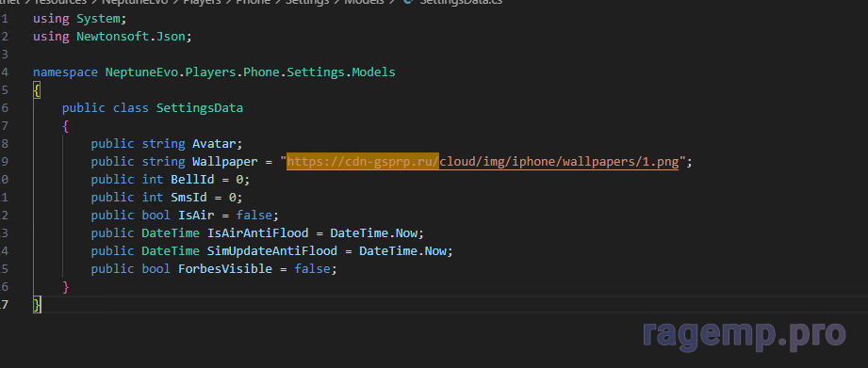Viewport: 868px width, 368px height.
Task: Click the 'DateTime' type on the SimUpdateAntiFlood line
Action: (171, 251)
